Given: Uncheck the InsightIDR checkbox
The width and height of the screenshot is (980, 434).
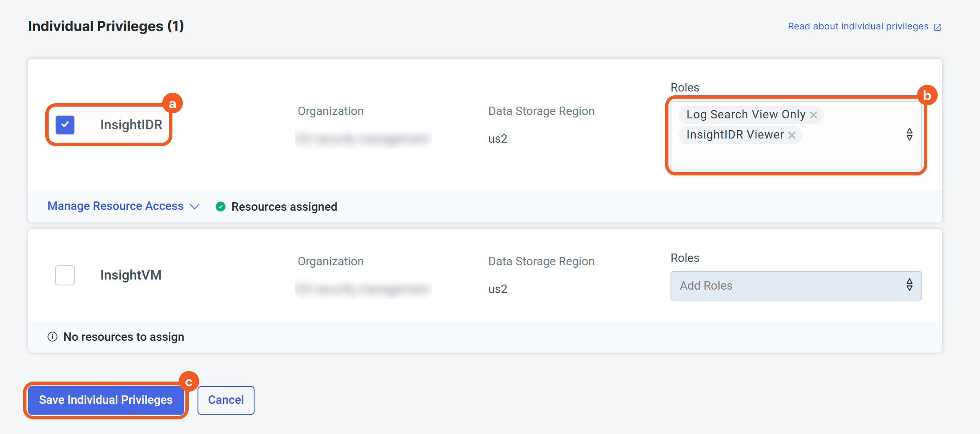Looking at the screenshot, I should pos(65,125).
